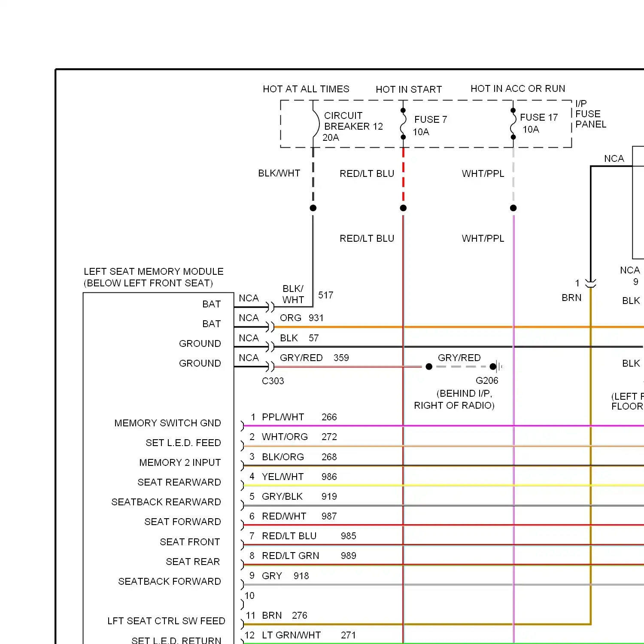Click the upper RED/LT BLU wire label
644x644 pixels.
tap(367, 173)
